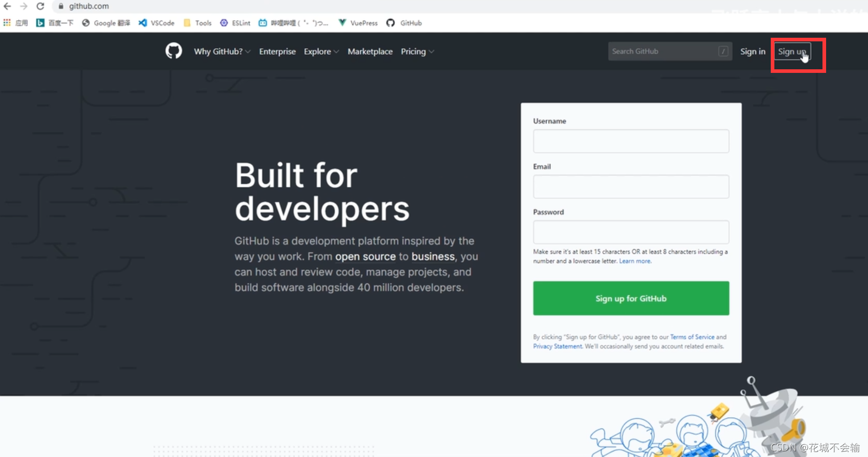This screenshot has height=457, width=868.
Task: Open the Privacy Statement link
Action: pos(558,346)
